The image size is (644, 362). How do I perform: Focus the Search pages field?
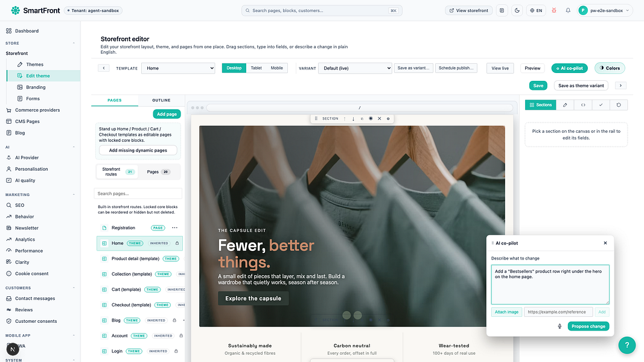138,194
